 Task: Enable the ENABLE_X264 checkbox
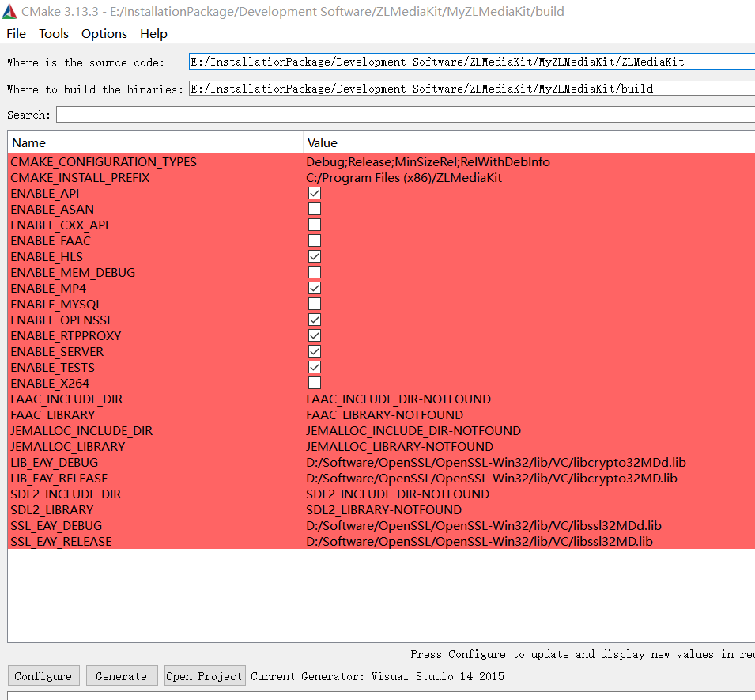314,382
